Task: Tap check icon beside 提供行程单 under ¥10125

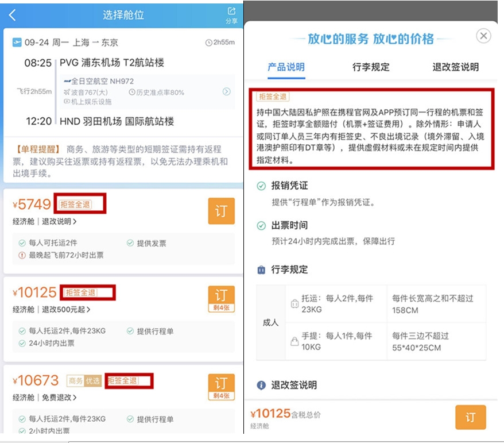Action: (x=130, y=331)
